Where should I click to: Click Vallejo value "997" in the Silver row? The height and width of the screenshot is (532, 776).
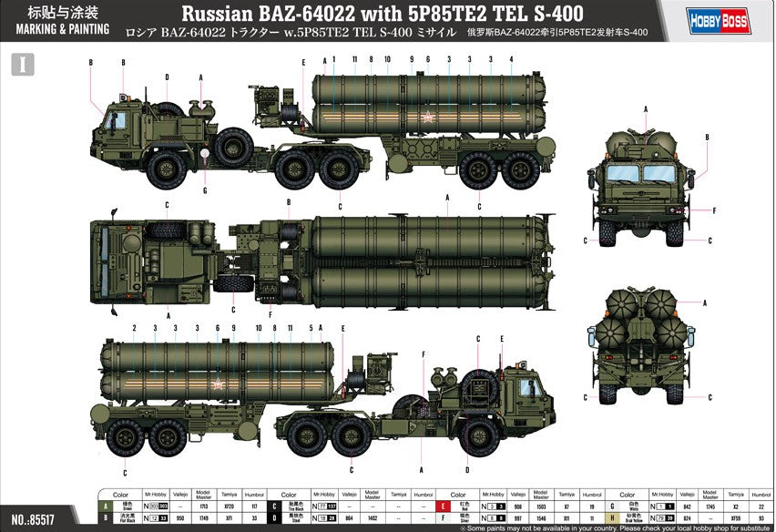coord(518,518)
